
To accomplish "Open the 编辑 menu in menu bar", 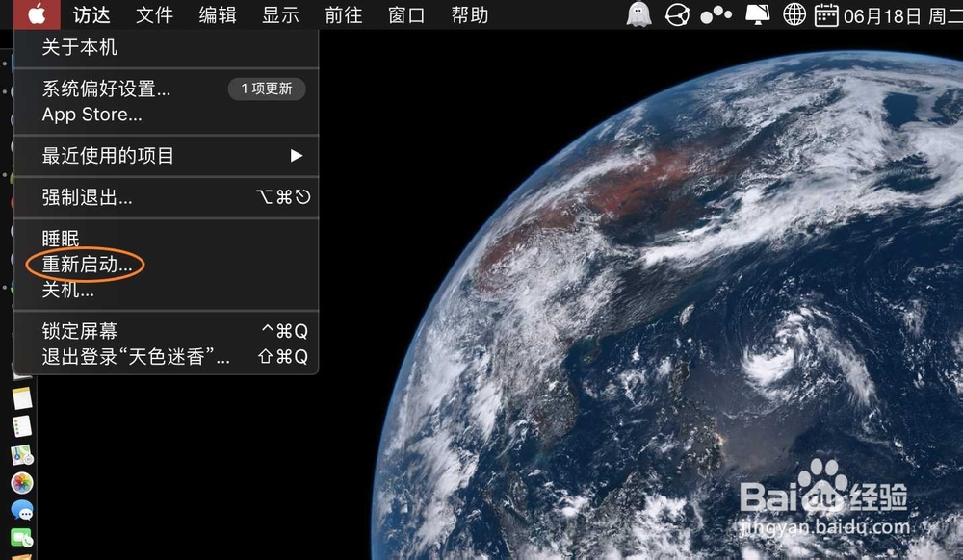I will point(218,14).
